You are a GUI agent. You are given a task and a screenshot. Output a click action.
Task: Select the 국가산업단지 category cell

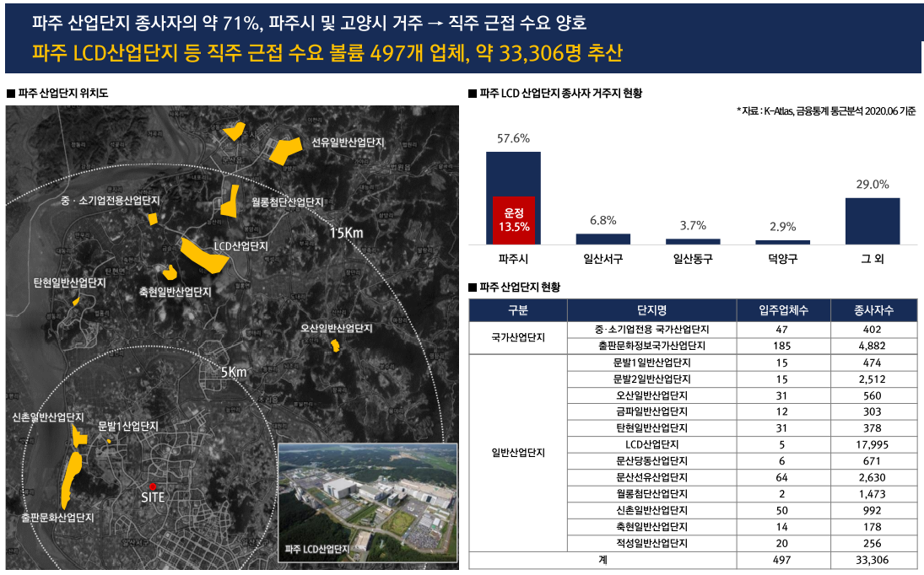pos(518,338)
